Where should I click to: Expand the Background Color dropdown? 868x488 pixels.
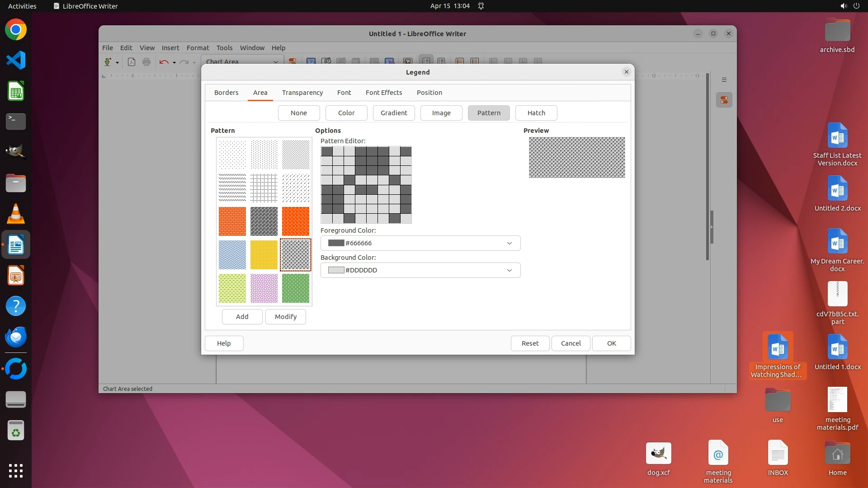point(509,270)
